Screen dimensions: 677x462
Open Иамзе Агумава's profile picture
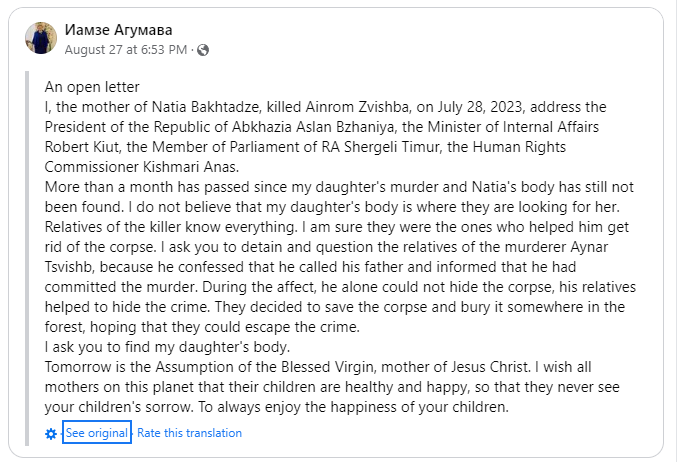tap(41, 38)
